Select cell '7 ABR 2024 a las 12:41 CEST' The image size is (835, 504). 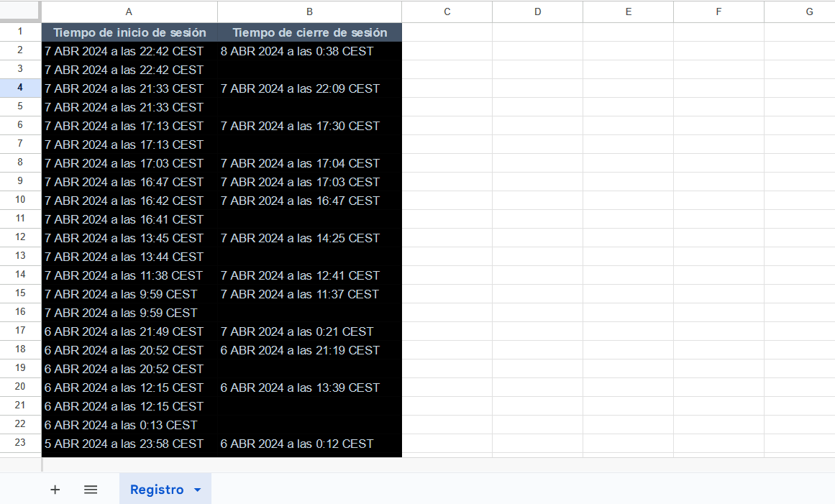(309, 275)
